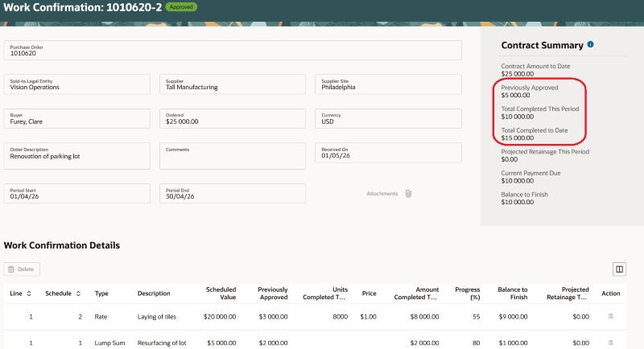Sort the table by the Line column arrows
Screen dimensions: 644x349
tap(29, 294)
